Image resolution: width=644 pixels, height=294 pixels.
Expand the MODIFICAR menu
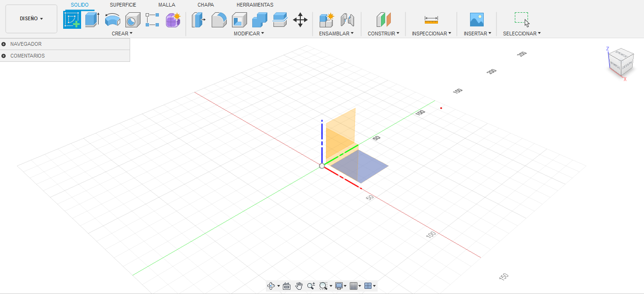(x=249, y=34)
